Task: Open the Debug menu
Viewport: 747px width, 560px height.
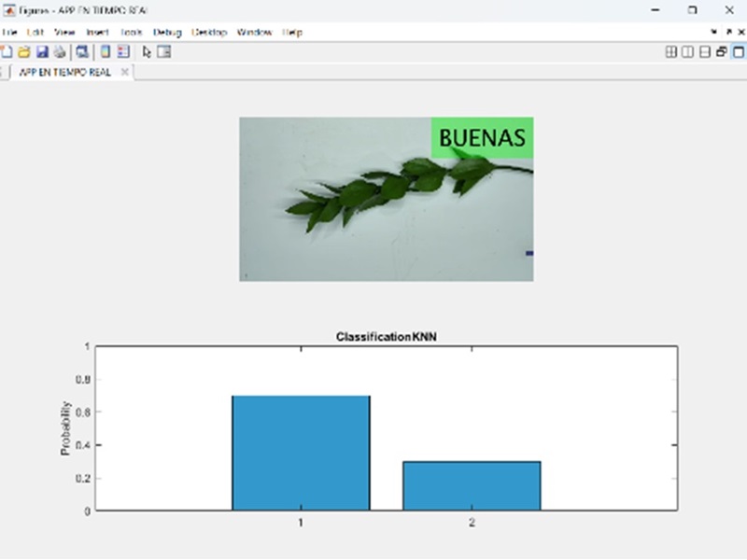Action: pyautogui.click(x=167, y=33)
